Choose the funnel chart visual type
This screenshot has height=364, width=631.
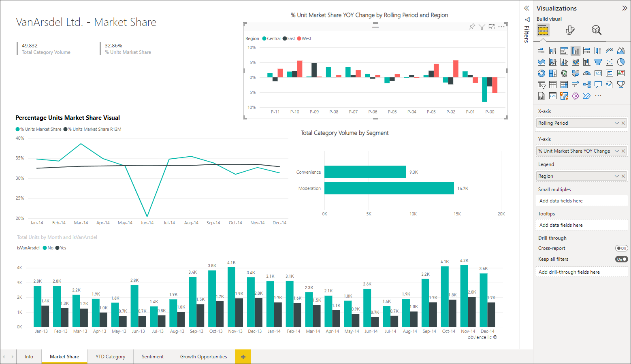click(598, 62)
